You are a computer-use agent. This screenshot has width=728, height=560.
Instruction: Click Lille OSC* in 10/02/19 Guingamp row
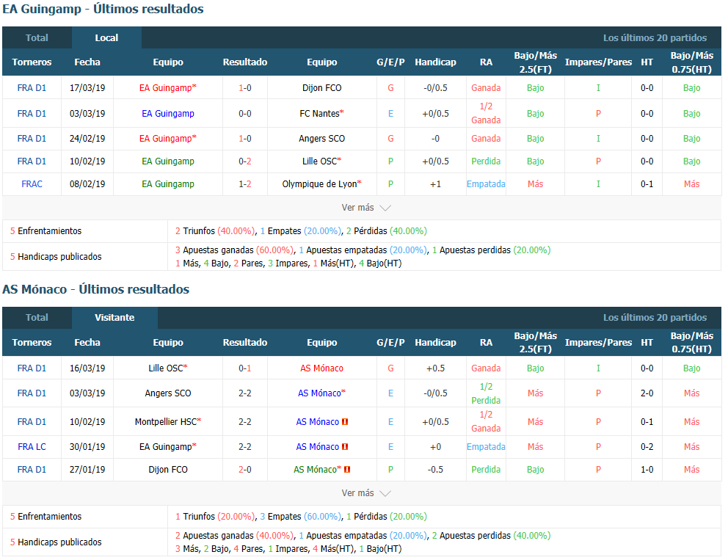[x=321, y=161]
